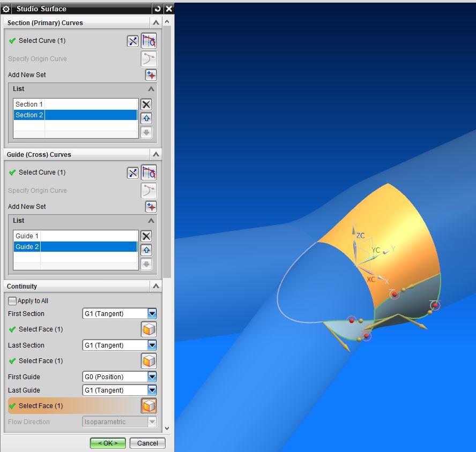Open the First Section continuity dropdown

pos(152,313)
